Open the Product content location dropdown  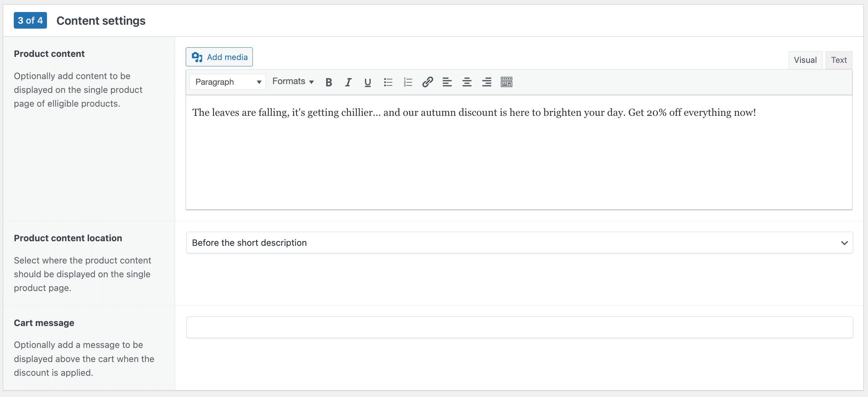pos(519,243)
